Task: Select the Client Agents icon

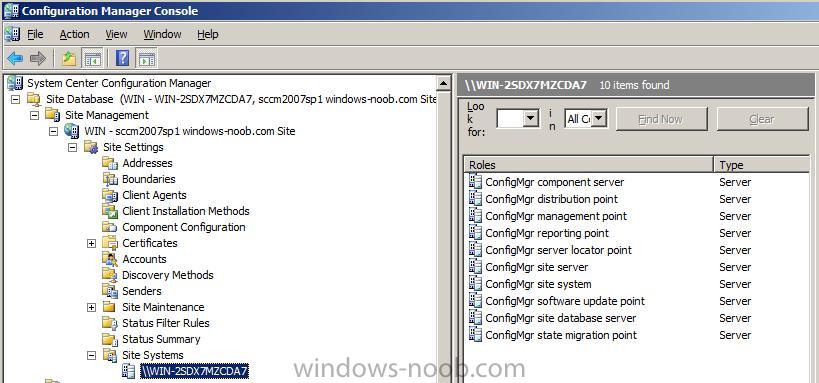Action: click(x=110, y=195)
